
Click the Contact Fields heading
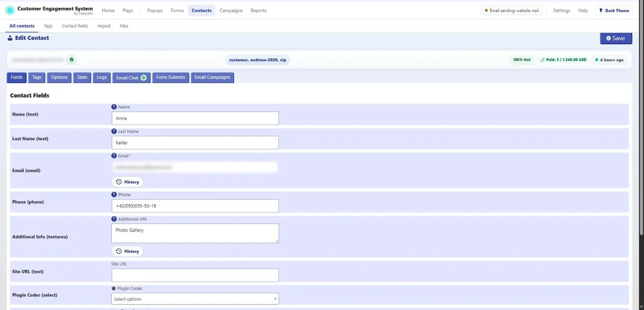(x=29, y=96)
